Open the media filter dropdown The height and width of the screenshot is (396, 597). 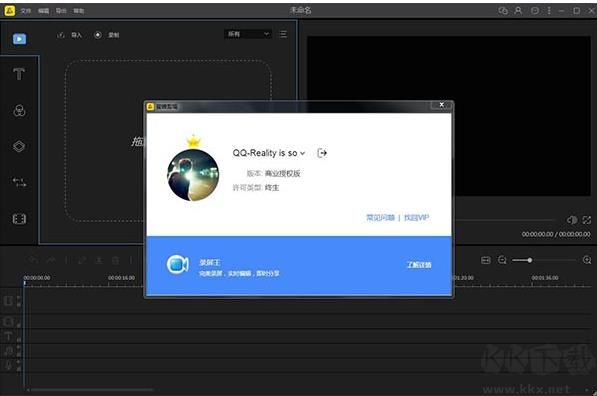point(248,34)
